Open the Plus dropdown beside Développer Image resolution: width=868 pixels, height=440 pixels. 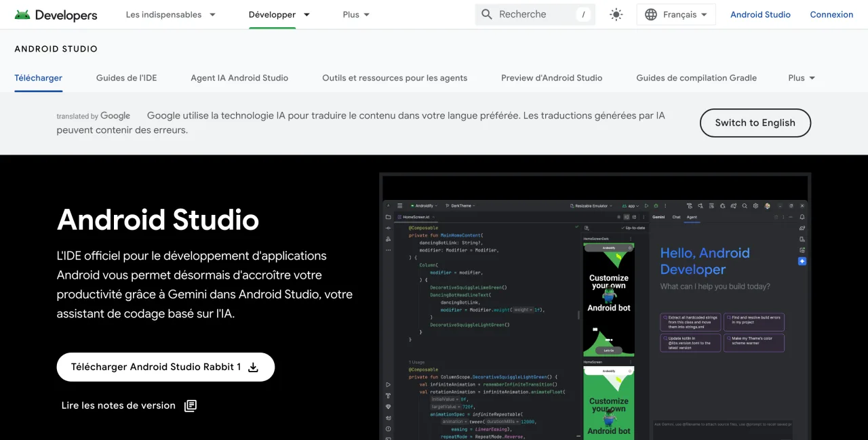tap(356, 14)
